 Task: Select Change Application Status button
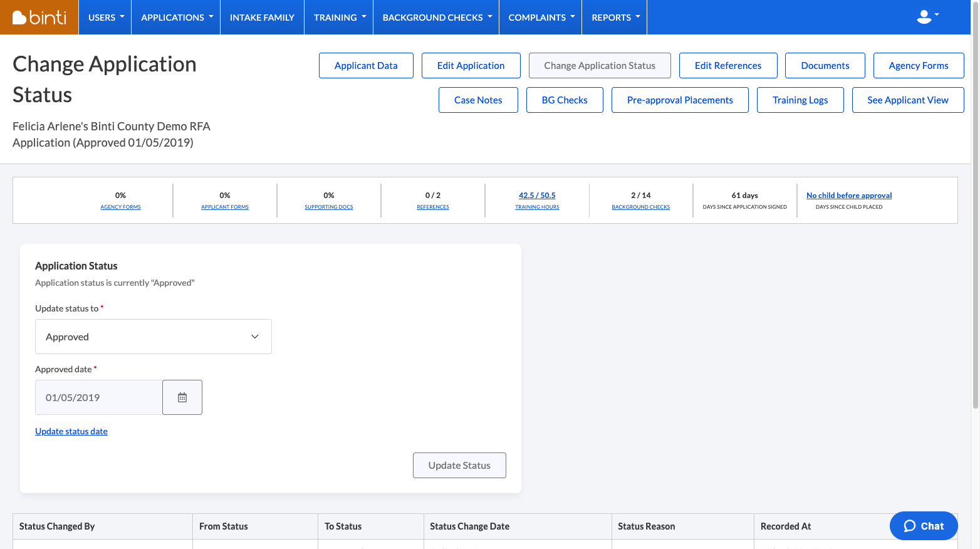tap(600, 66)
